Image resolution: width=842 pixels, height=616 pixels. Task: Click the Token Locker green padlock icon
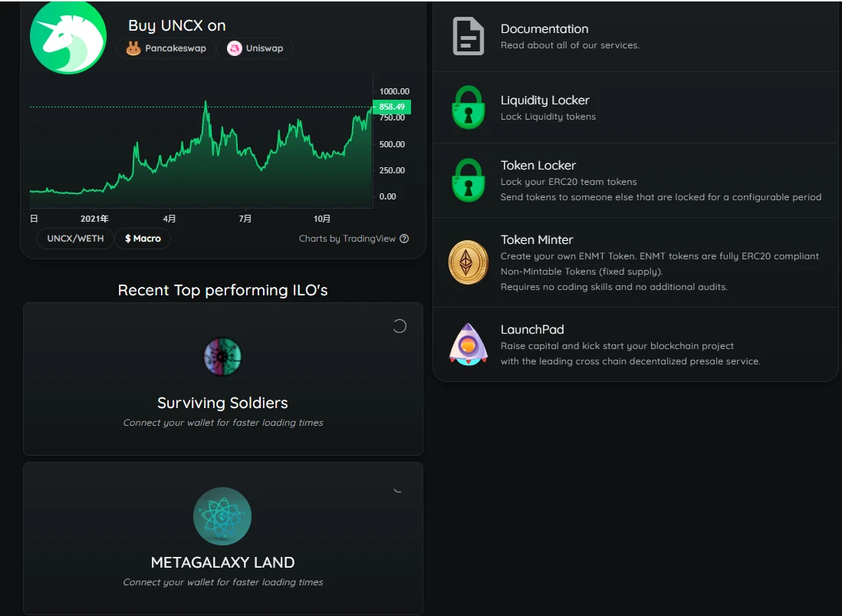[x=468, y=180]
